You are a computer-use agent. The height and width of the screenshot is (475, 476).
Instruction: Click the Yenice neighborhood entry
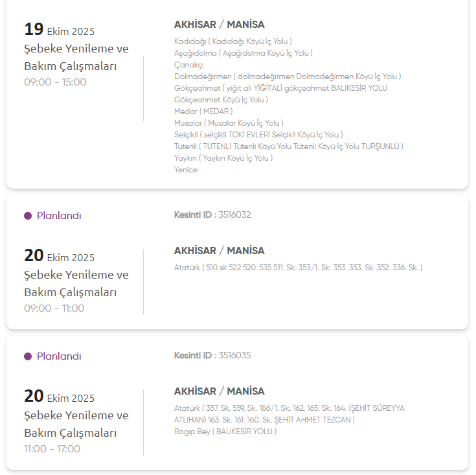coord(186,170)
